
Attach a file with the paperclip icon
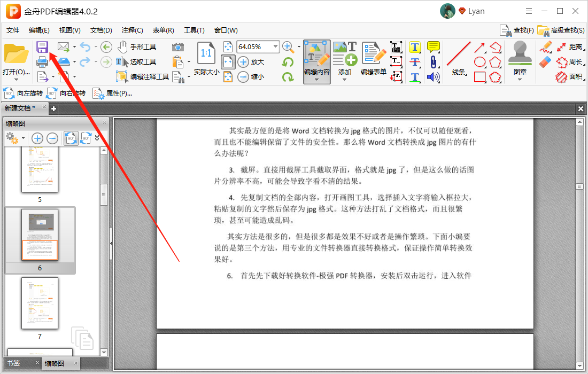[x=433, y=62]
